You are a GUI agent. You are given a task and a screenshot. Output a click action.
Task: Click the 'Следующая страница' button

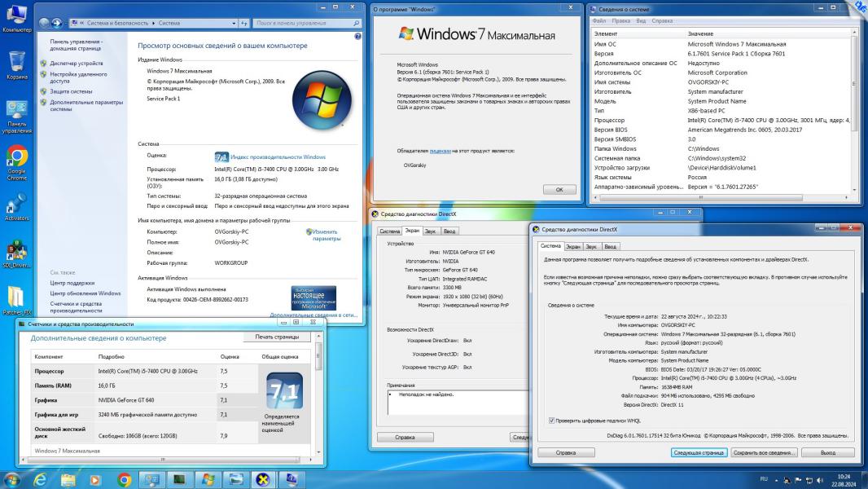699,452
